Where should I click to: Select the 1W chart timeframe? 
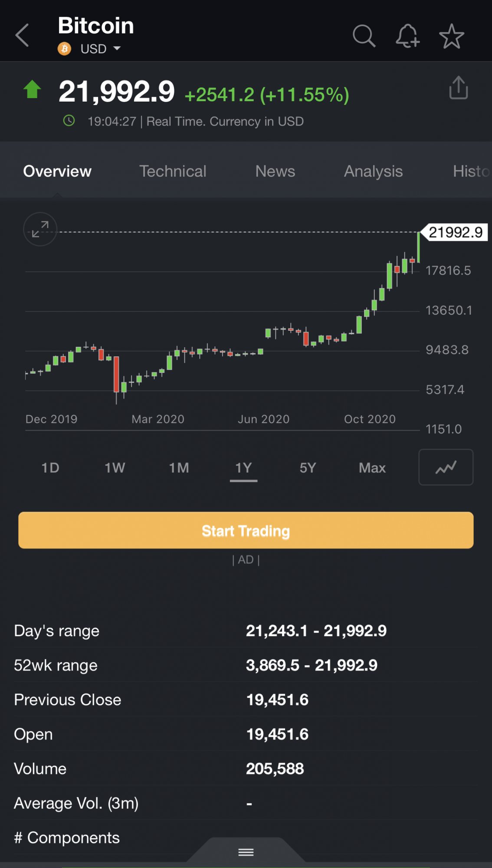click(x=115, y=468)
